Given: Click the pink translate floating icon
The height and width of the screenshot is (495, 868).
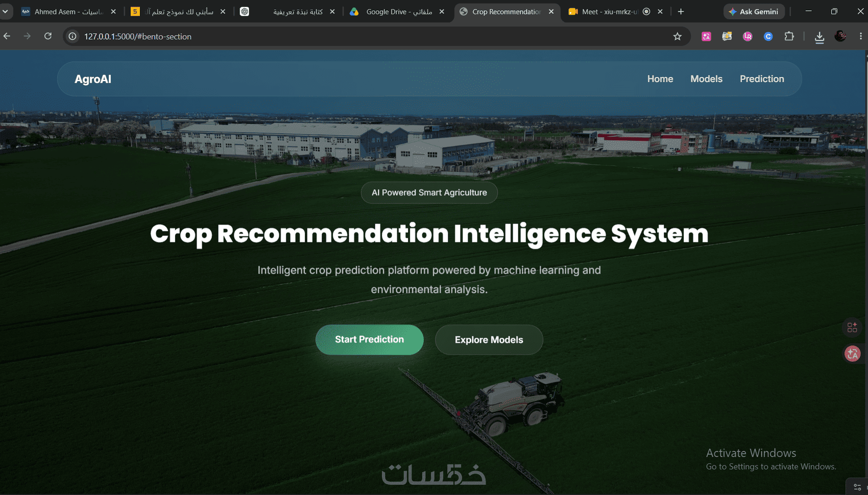Looking at the screenshot, I should tap(852, 354).
